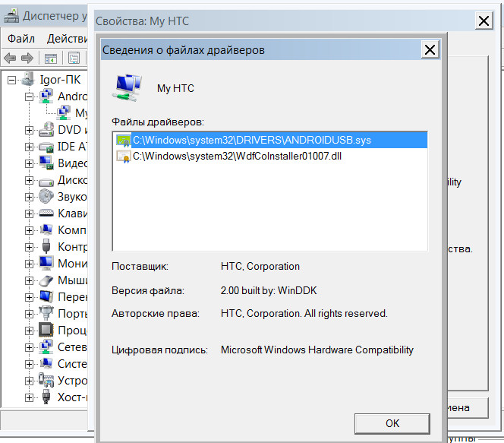Click the Отмена button in properties window
Image resolution: width=504 pixels, height=443 pixels.
point(468,408)
